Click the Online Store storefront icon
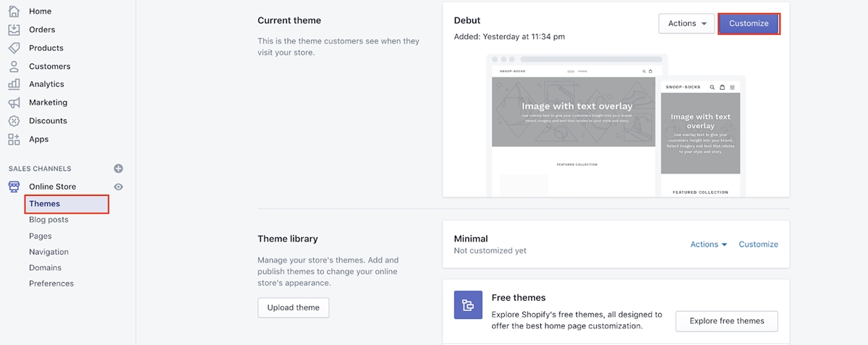 [14, 187]
